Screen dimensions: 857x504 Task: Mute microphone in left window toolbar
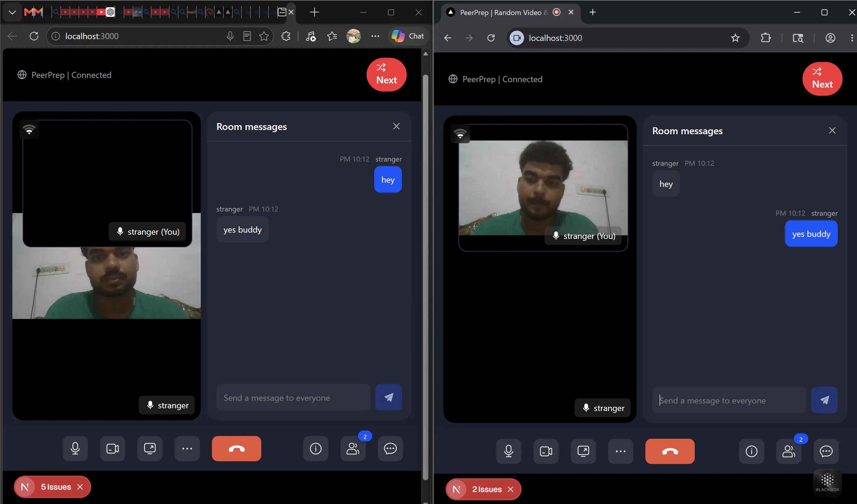point(75,449)
